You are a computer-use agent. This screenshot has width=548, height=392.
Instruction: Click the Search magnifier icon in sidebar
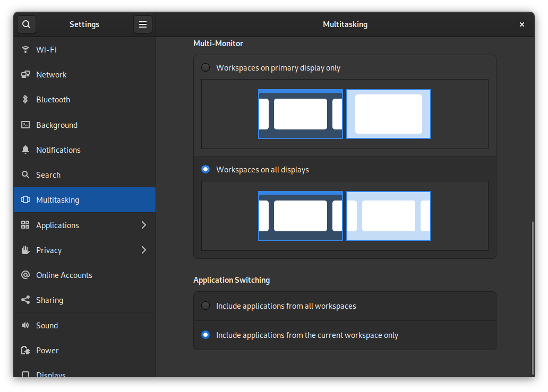point(25,175)
